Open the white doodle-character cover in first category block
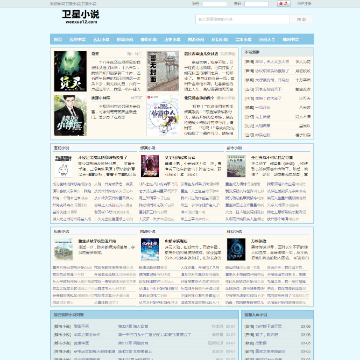 tap(63, 166)
